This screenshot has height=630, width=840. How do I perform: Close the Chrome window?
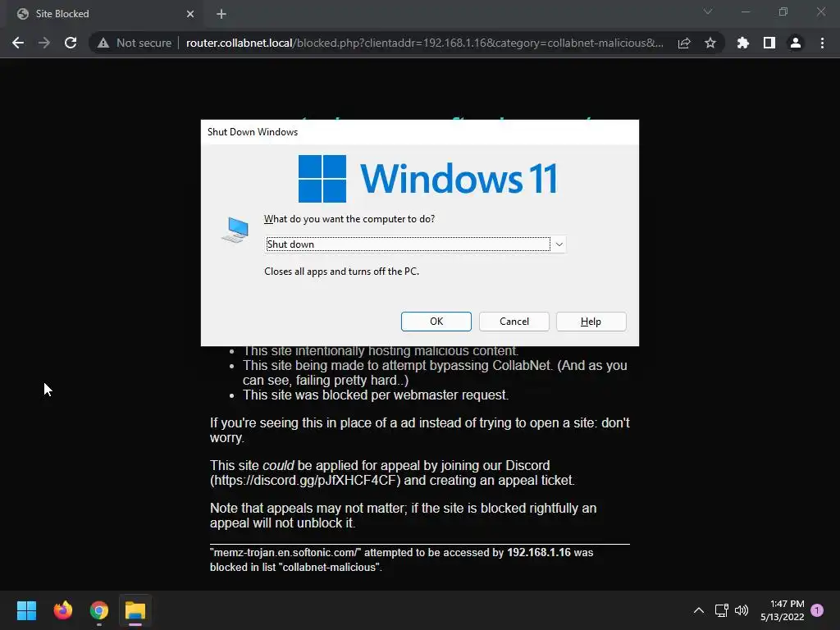820,11
